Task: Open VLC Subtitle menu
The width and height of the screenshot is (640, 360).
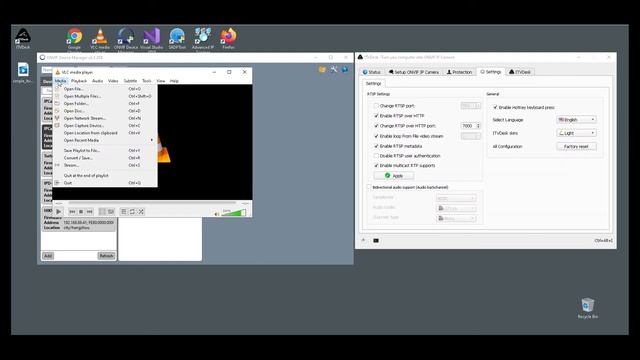Action: point(130,81)
